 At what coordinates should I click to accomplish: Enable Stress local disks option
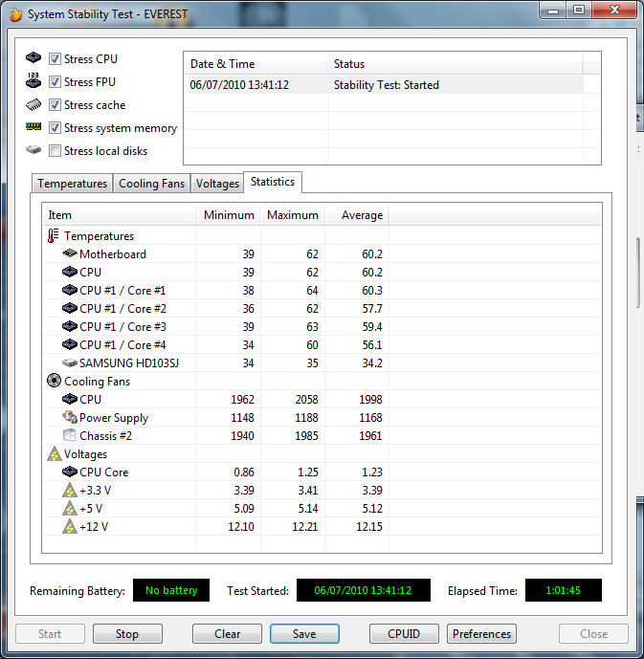56,151
